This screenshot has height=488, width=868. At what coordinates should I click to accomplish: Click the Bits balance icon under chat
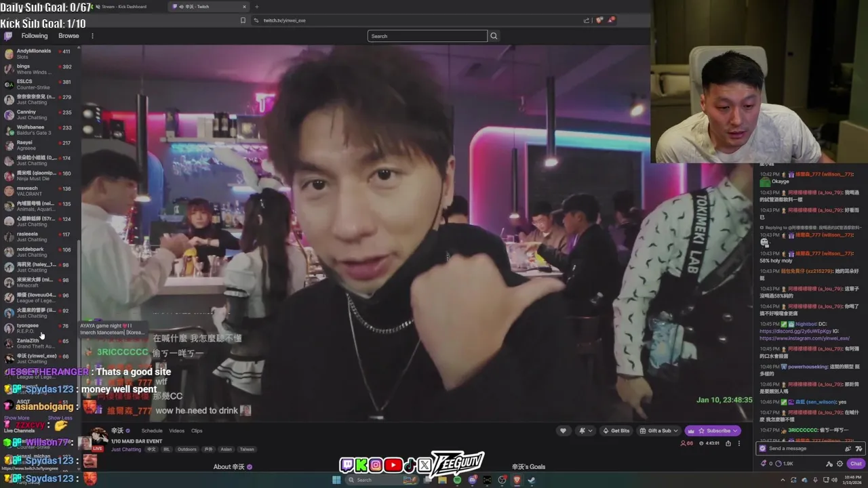[x=764, y=464]
